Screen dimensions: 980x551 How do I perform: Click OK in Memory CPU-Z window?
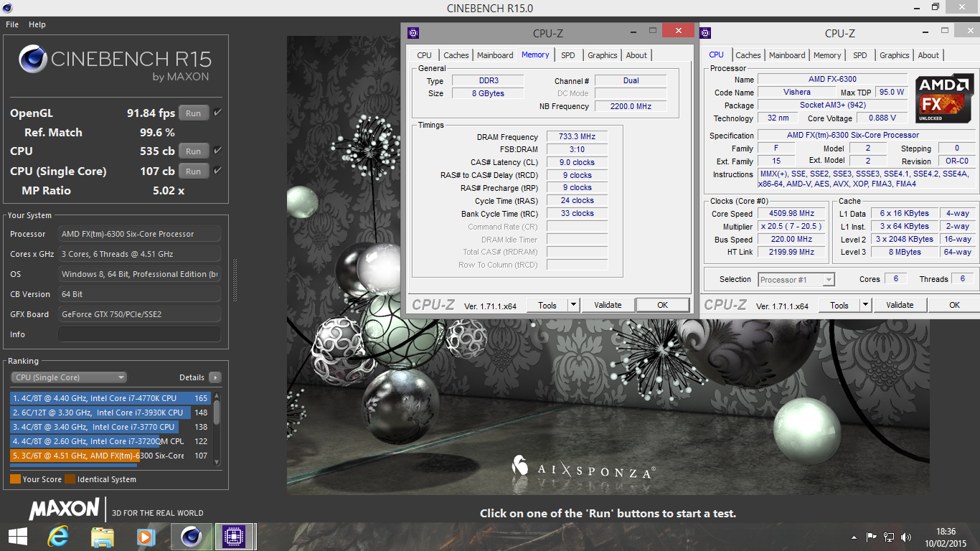(663, 305)
